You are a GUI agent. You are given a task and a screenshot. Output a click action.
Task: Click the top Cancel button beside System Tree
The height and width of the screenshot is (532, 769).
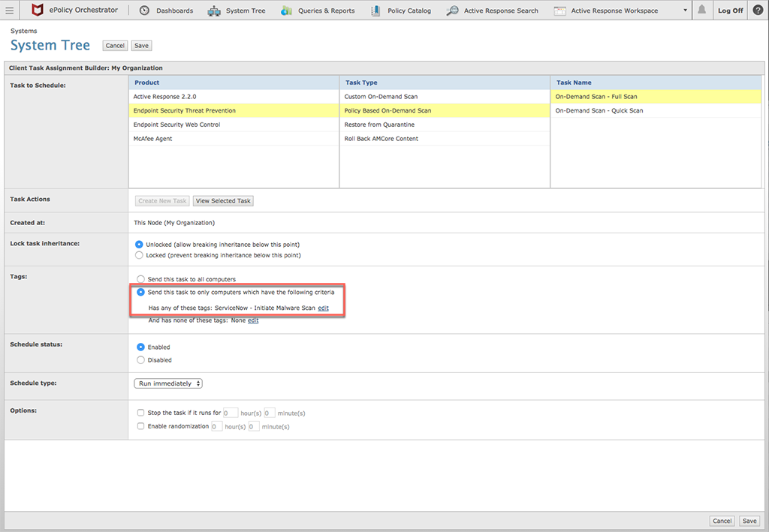(x=115, y=46)
